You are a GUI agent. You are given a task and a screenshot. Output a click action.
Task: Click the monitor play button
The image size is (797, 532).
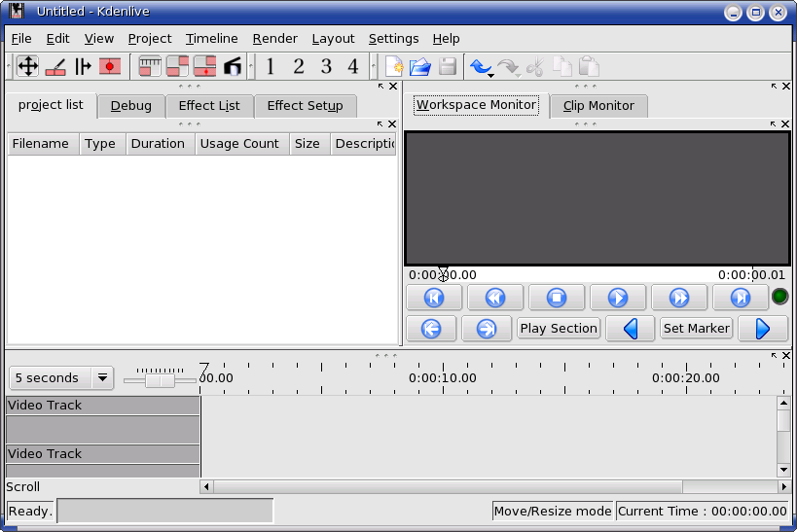pyautogui.click(x=618, y=298)
